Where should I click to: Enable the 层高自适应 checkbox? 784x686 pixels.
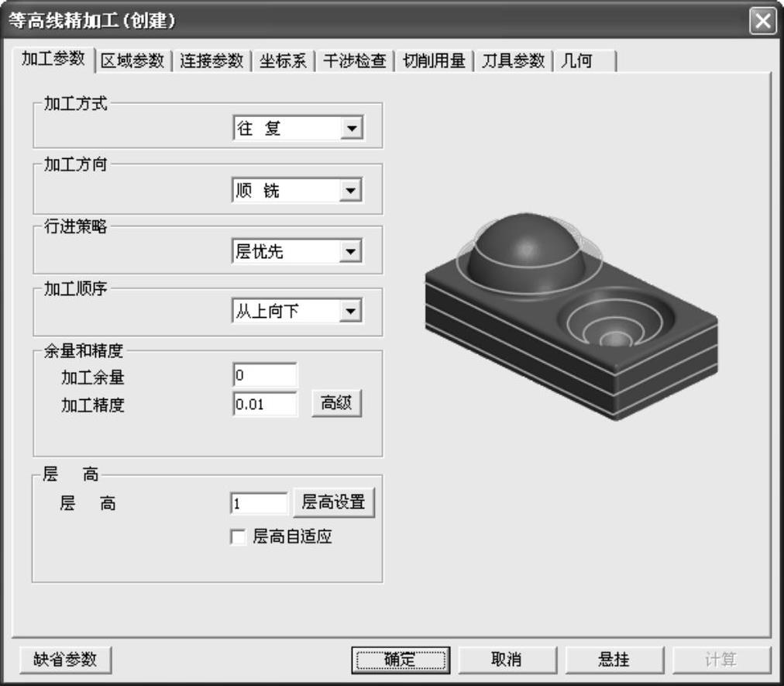tap(239, 537)
